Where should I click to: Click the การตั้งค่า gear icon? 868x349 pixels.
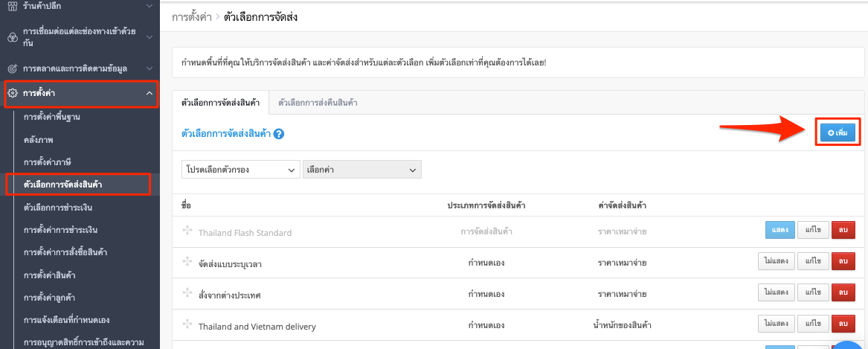point(13,94)
